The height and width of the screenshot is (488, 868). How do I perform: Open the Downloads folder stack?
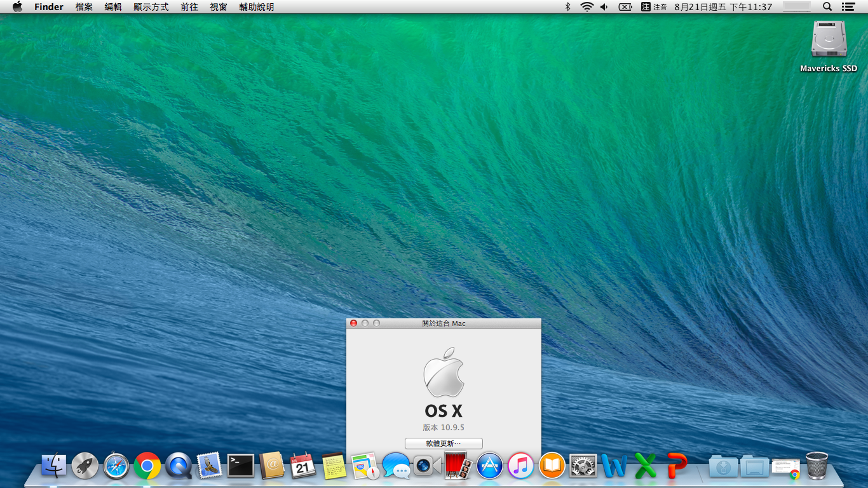(723, 466)
